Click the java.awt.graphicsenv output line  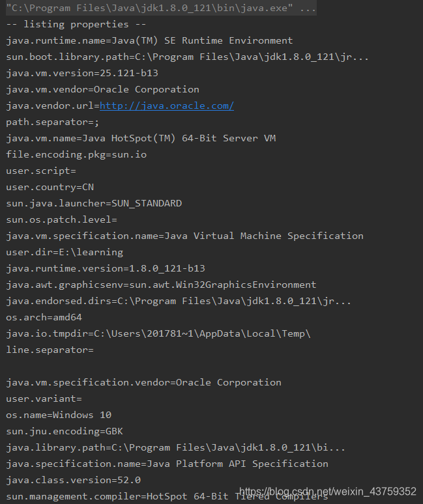click(161, 285)
